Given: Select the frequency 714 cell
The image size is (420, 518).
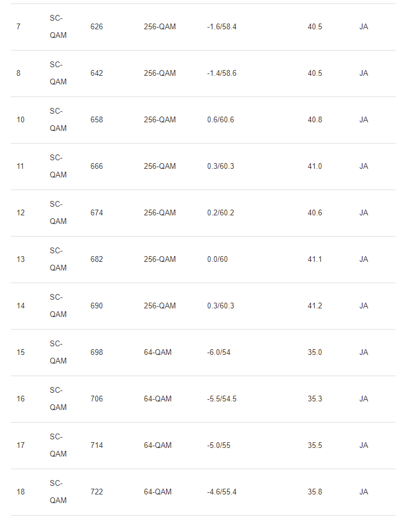Looking at the screenshot, I should 97,446.
